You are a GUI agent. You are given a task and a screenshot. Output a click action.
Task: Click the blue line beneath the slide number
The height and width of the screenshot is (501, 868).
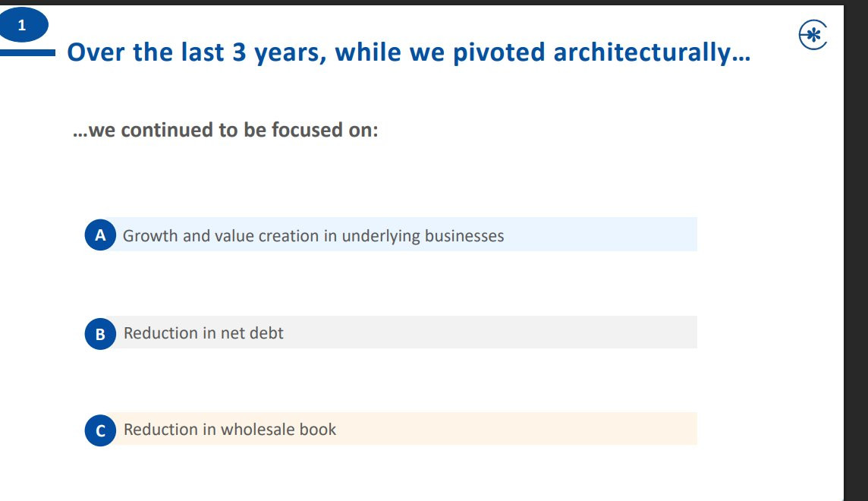point(27,52)
